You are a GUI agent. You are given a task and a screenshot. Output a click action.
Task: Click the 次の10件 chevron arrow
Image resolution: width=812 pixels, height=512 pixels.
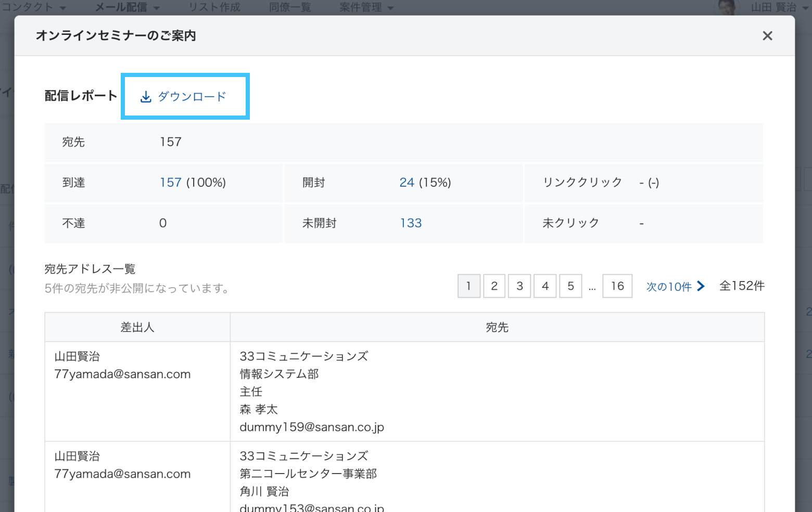tap(701, 286)
